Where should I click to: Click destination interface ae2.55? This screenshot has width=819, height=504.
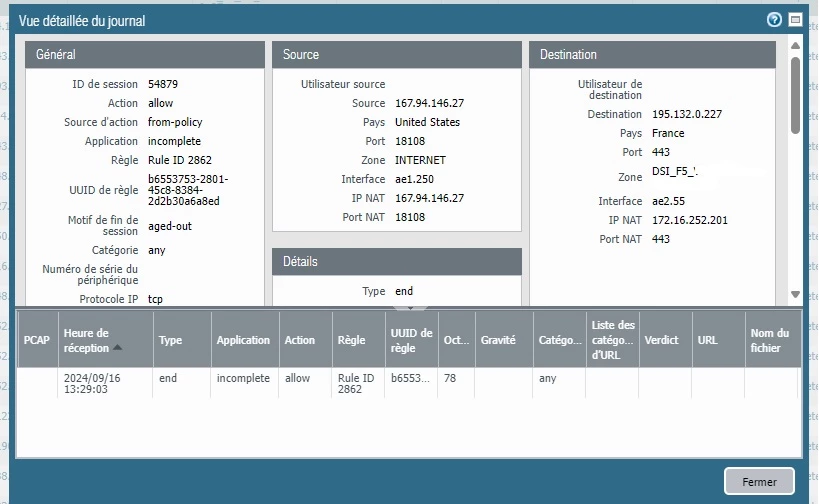(668, 201)
